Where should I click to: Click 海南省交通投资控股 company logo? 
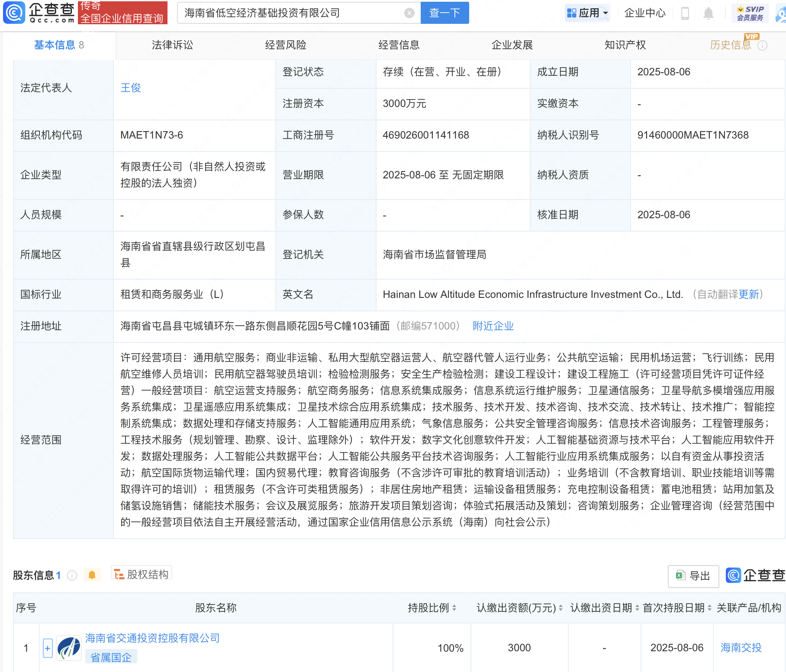[69, 648]
